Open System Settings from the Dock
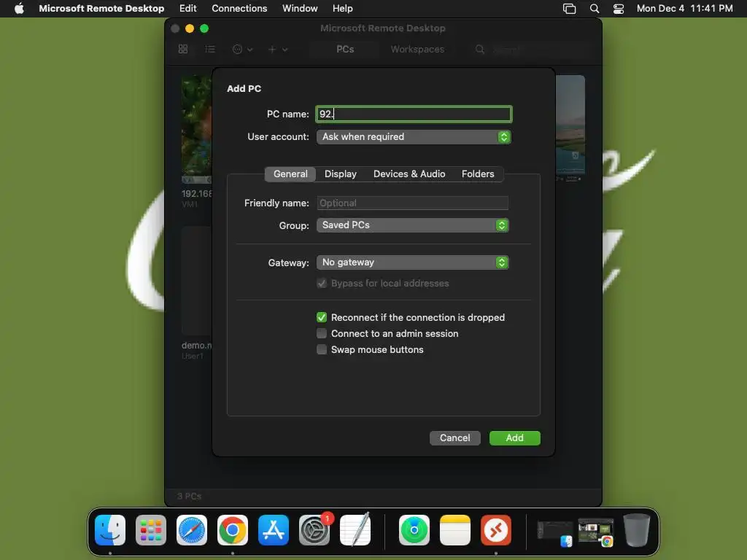747x560 pixels. [x=314, y=529]
